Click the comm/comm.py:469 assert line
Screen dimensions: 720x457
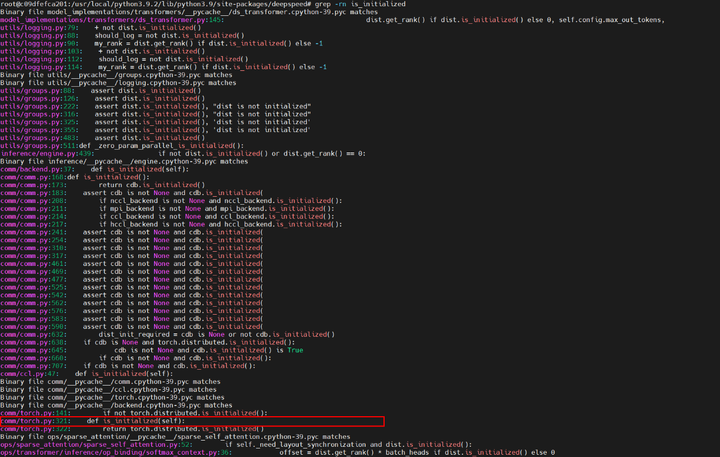click(x=132, y=271)
